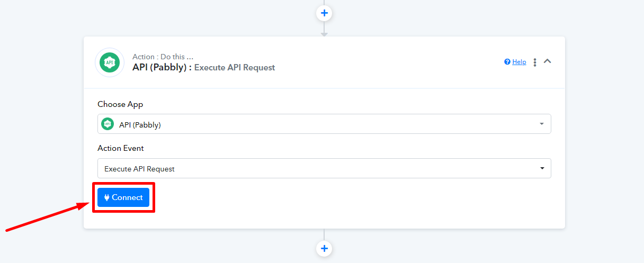Viewport: 644px width, 263px height.
Task: Click the 'API (Pabbly) :' bold title text
Action: [162, 67]
